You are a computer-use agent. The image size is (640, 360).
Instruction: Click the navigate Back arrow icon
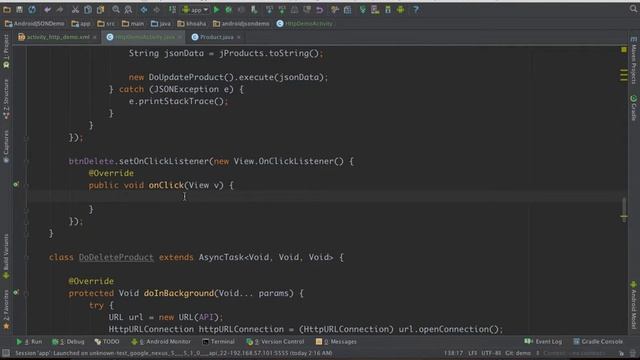point(144,9)
